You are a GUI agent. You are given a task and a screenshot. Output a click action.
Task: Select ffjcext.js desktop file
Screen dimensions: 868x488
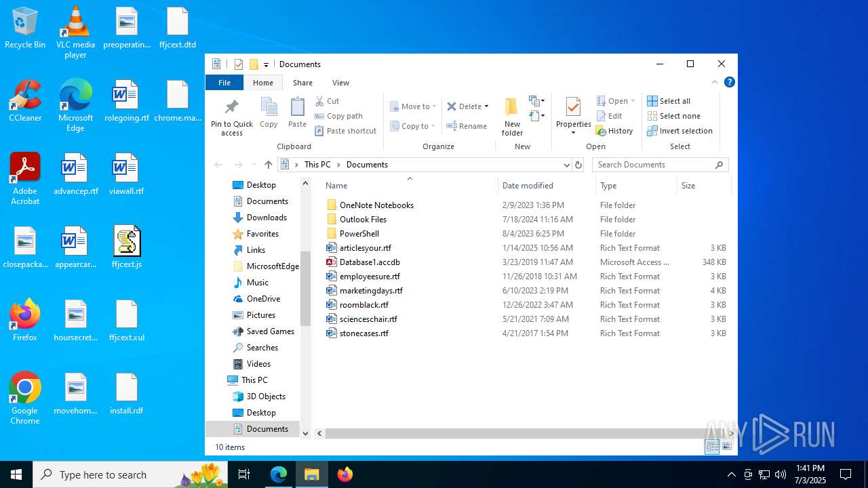[127, 247]
